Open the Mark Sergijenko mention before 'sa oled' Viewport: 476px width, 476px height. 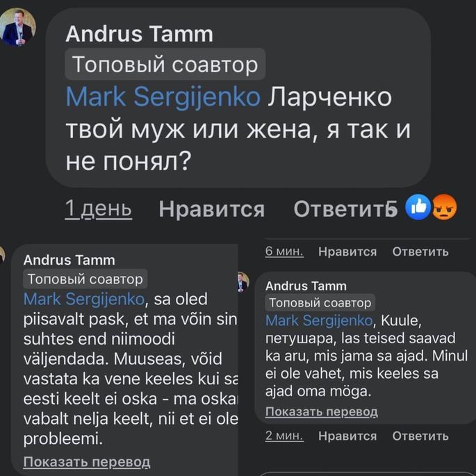83,299
